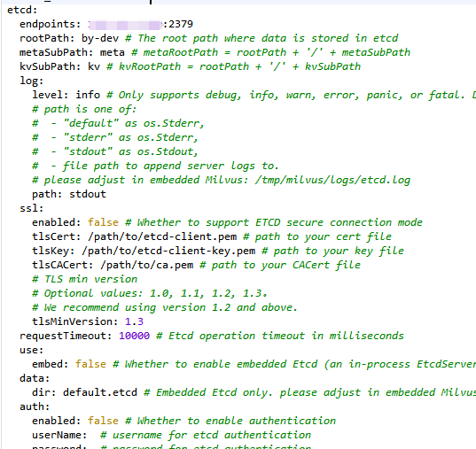This screenshot has width=476, height=449.
Task: Click the 'path: stdout' line
Action: (69, 194)
